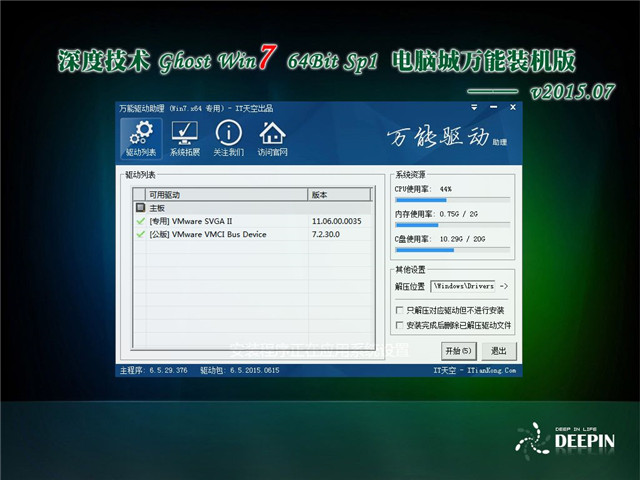Switch to 系统拓展 monitor tab
640x480 pixels.
point(185,138)
